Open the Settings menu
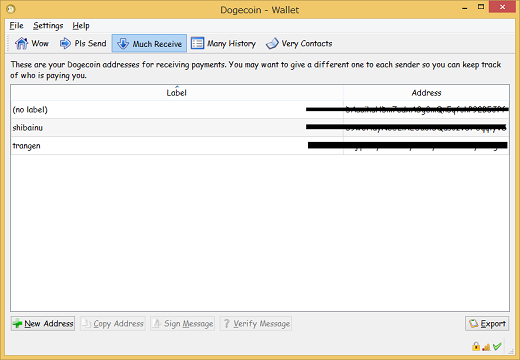 pos(48,26)
